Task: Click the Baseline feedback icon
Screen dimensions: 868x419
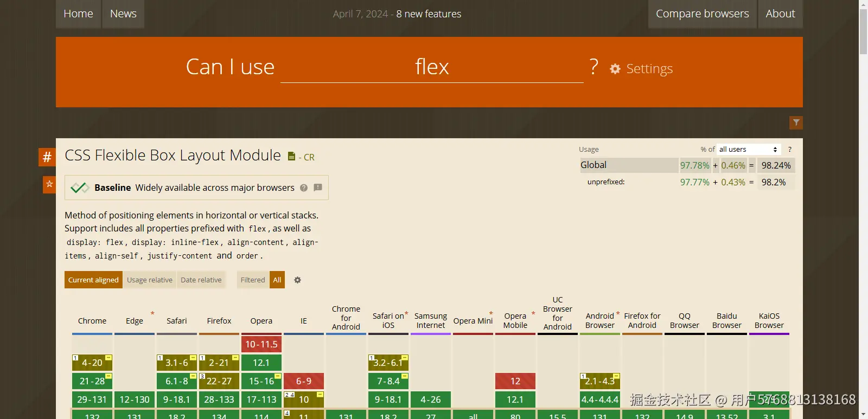Action: pos(318,188)
